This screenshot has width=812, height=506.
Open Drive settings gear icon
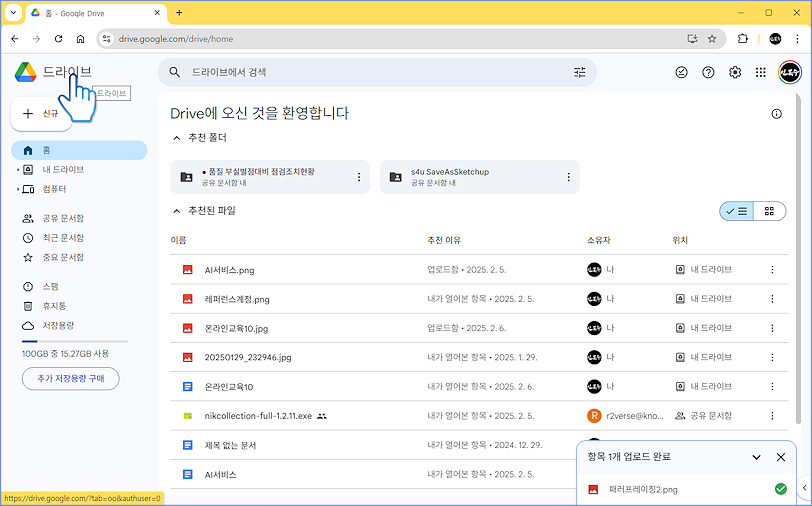[x=735, y=73]
